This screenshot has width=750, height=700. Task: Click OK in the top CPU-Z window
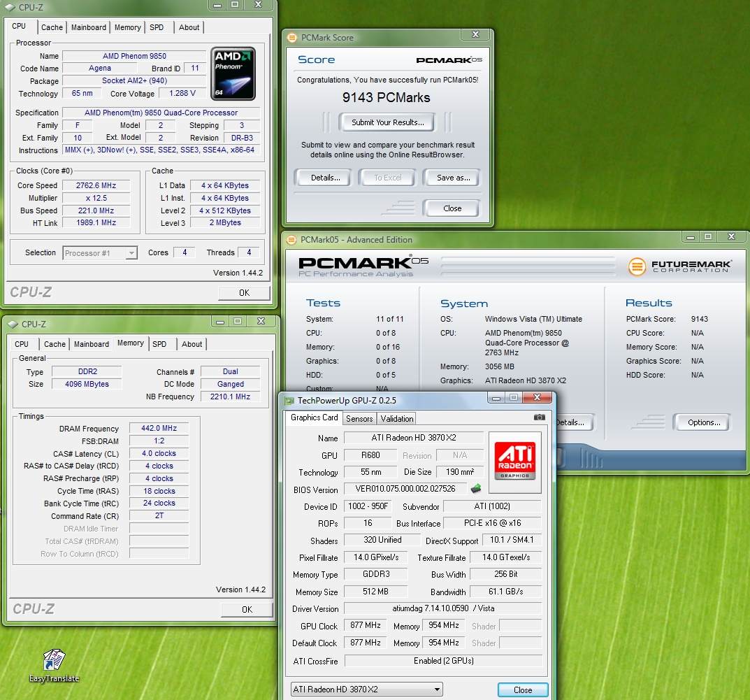(244, 293)
